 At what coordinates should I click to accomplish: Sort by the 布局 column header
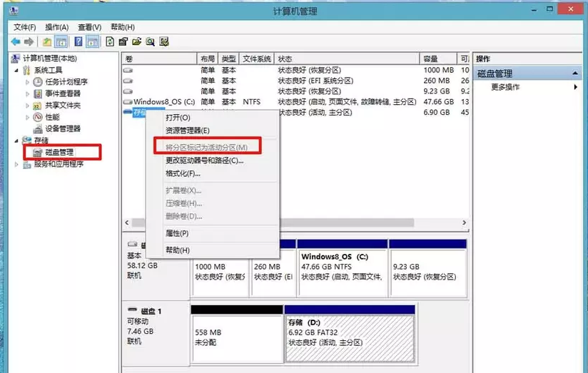(x=208, y=59)
